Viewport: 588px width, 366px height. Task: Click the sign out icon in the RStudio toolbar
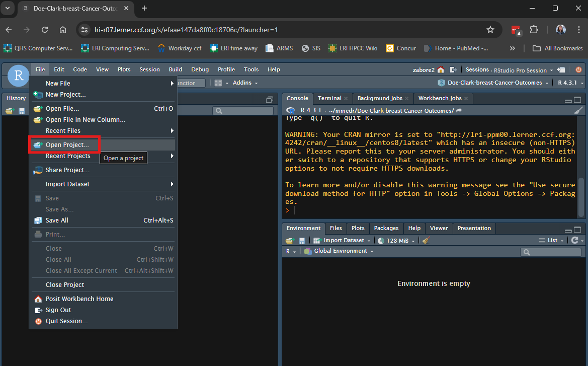pyautogui.click(x=453, y=70)
